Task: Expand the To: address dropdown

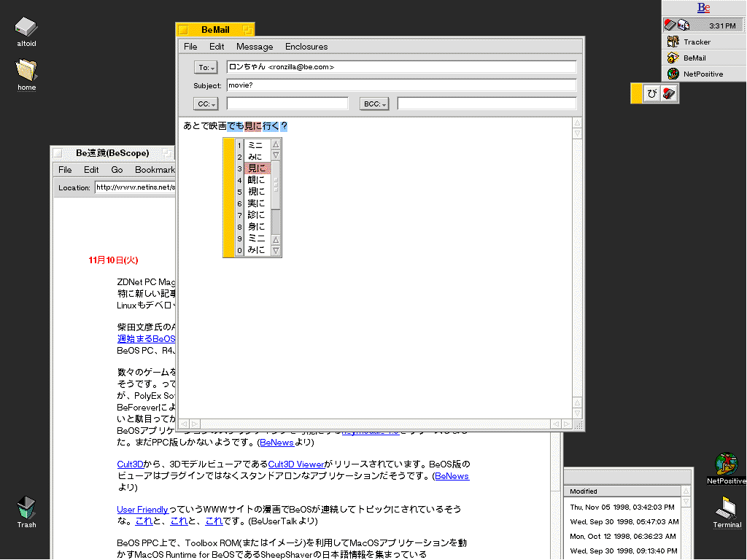Action: [x=206, y=68]
